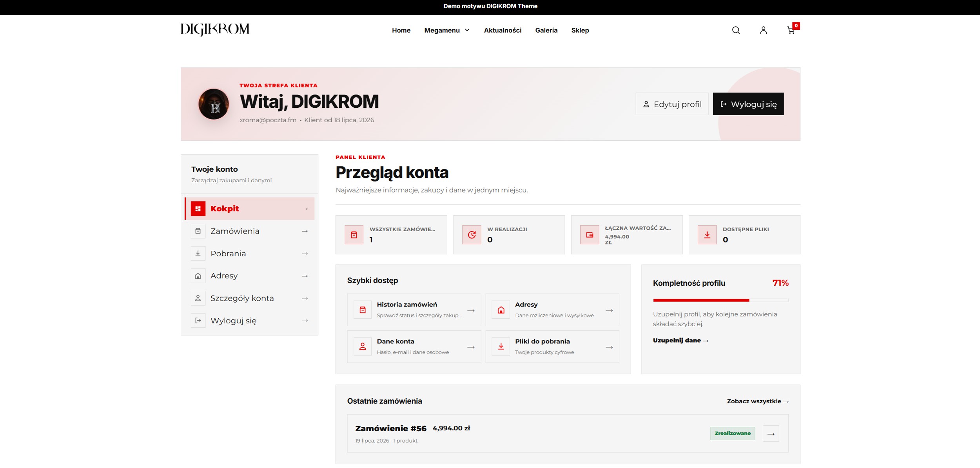Click the Edytuj profil button
Image resolution: width=980 pixels, height=468 pixels.
(672, 104)
